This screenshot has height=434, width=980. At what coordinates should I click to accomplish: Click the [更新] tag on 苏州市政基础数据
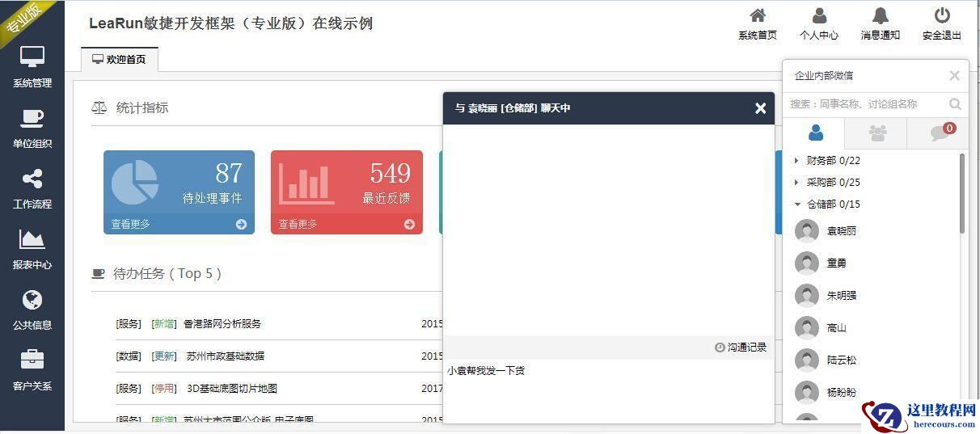164,356
